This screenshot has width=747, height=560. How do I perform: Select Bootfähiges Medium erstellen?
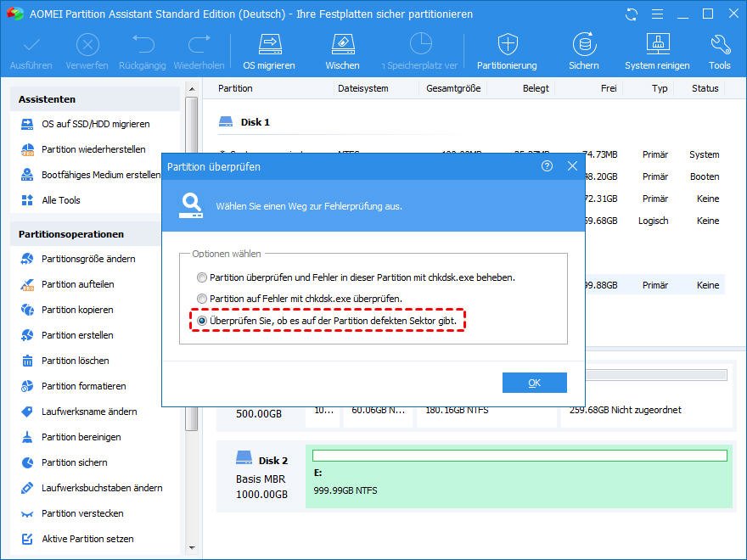(91, 175)
